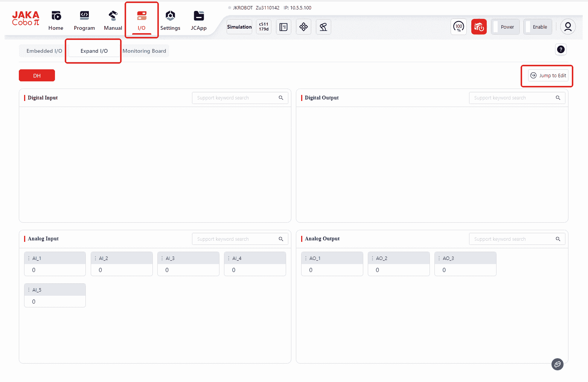Click the Digital Input search field

[235, 98]
